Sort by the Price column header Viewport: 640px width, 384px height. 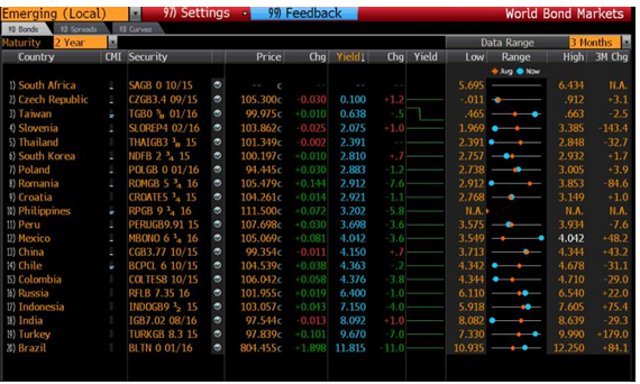[268, 57]
